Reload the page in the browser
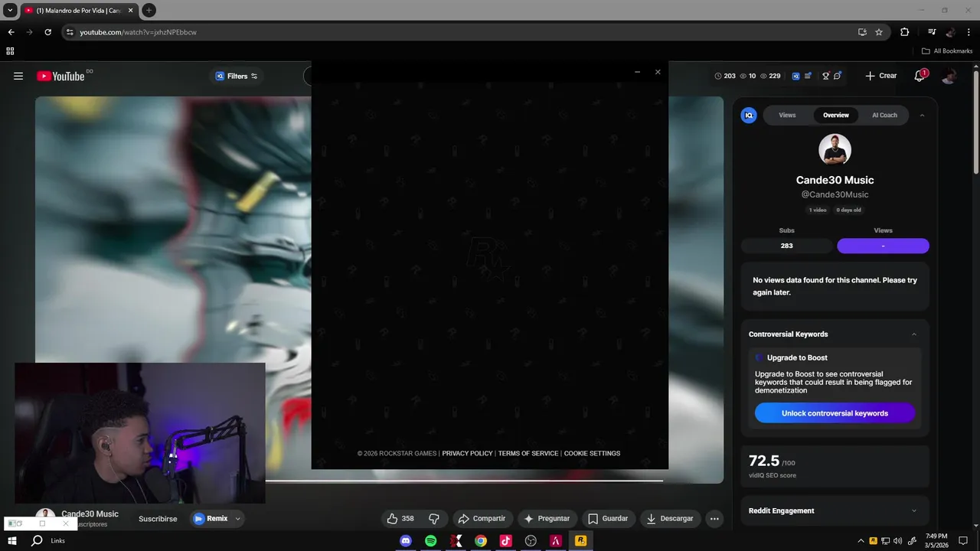The width and height of the screenshot is (980, 551). [47, 32]
